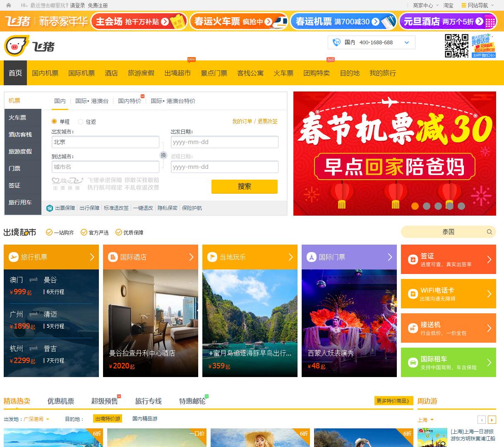Open the 返程日期 date picker field

225,167
